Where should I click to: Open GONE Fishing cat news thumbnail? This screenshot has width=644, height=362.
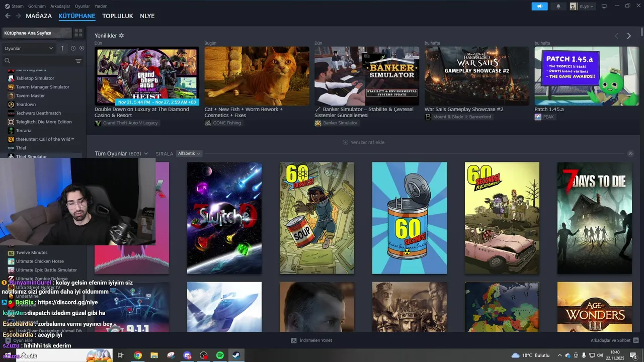257,76
